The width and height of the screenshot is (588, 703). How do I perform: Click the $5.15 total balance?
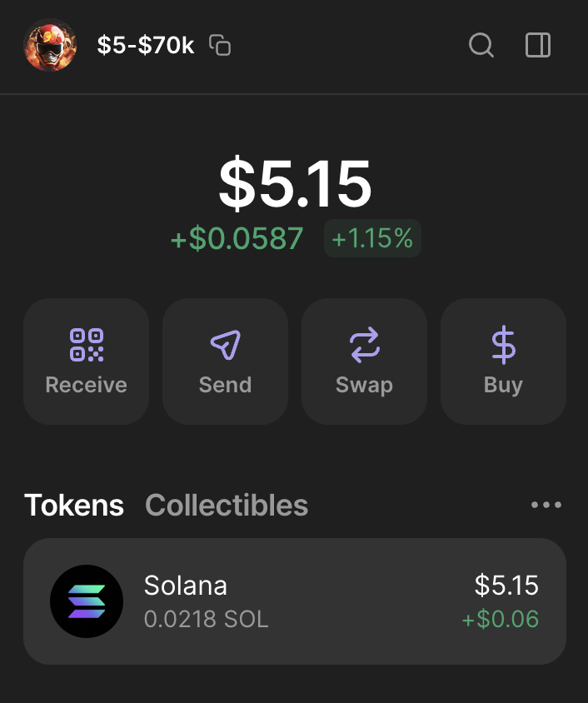coord(295,183)
